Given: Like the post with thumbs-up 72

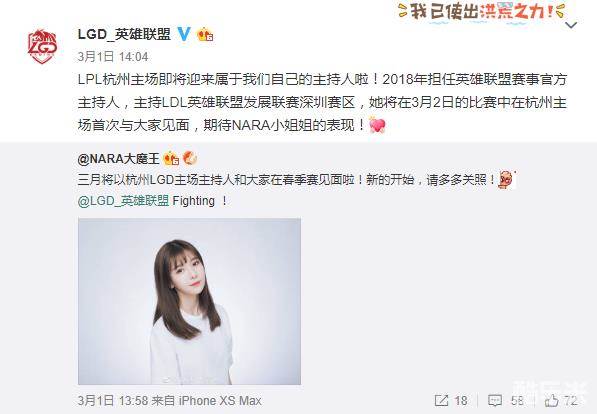Looking at the screenshot, I should tap(561, 400).
